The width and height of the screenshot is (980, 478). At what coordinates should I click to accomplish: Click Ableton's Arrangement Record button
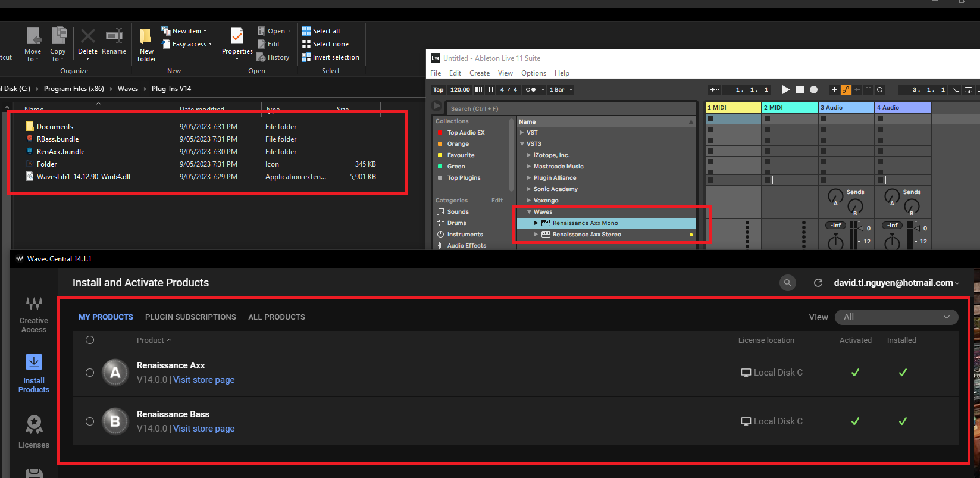(814, 89)
